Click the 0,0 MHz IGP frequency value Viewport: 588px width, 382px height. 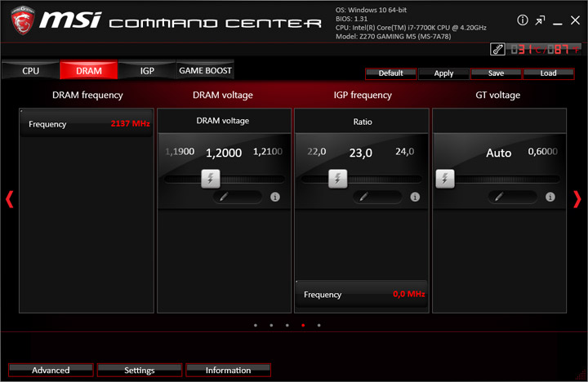409,295
